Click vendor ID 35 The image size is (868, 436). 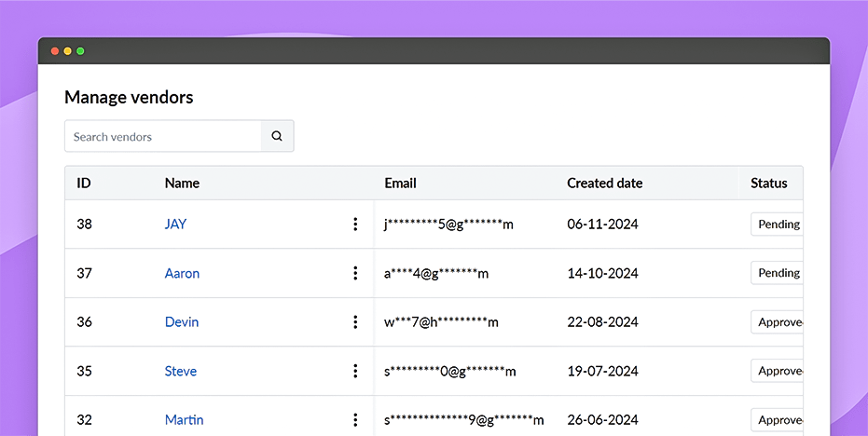click(84, 371)
